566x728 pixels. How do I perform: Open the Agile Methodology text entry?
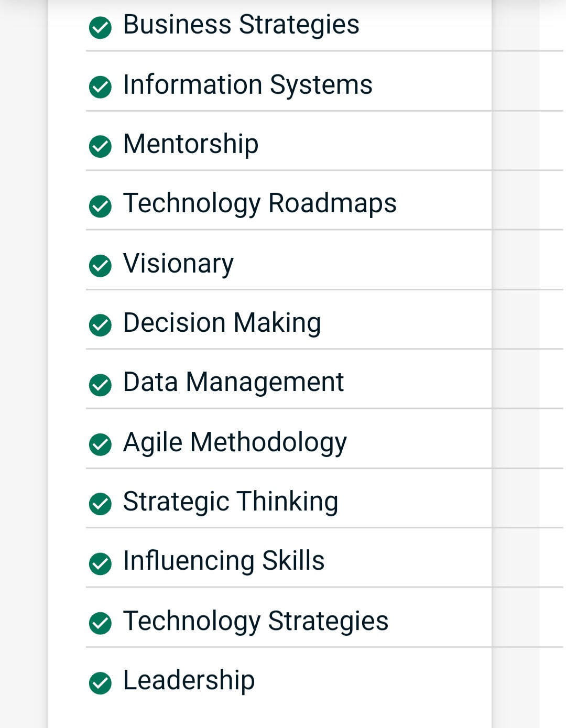235,443
